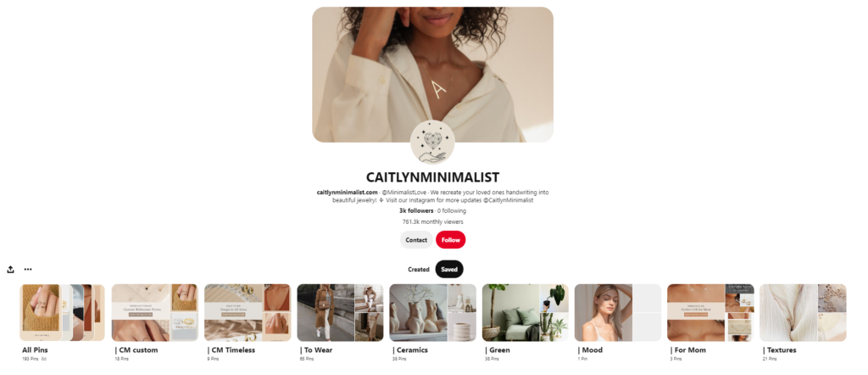868x375 pixels.
Task: Open the To Wear board
Action: (x=340, y=313)
